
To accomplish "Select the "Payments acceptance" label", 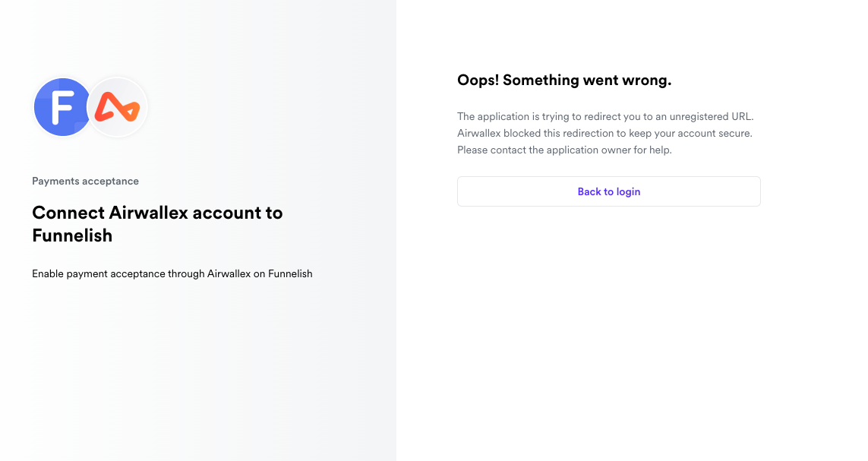I will [x=85, y=182].
